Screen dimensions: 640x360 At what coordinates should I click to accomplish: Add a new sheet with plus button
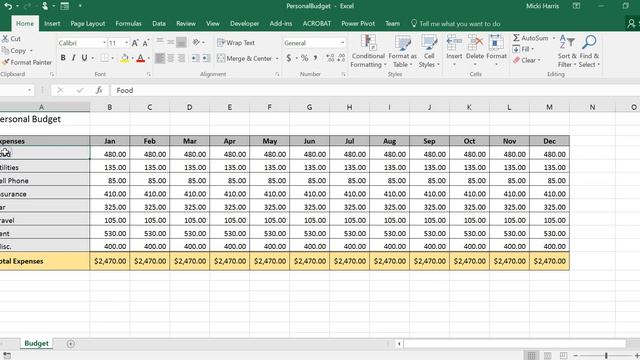click(x=71, y=344)
